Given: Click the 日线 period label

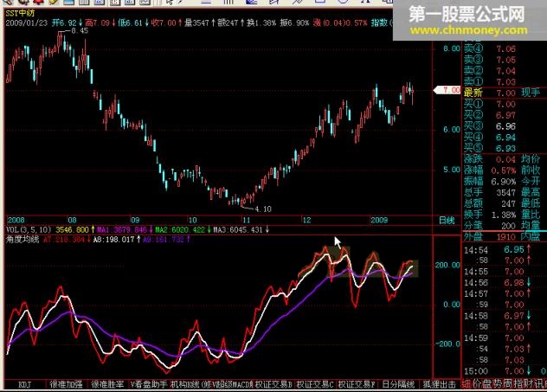Looking at the screenshot, I should coord(447,221).
